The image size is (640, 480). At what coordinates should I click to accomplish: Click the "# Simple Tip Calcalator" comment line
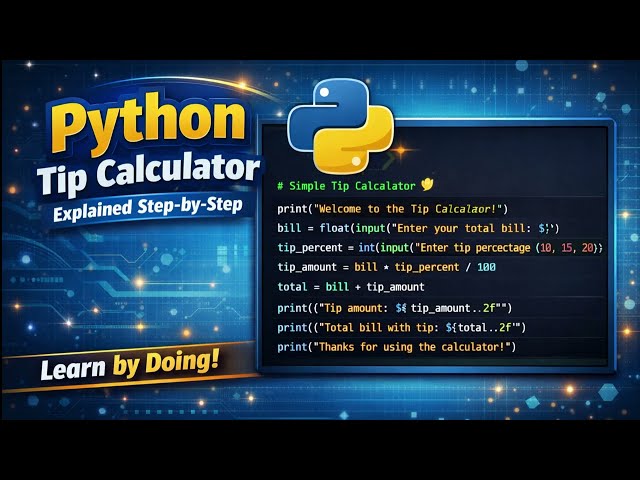[346, 186]
